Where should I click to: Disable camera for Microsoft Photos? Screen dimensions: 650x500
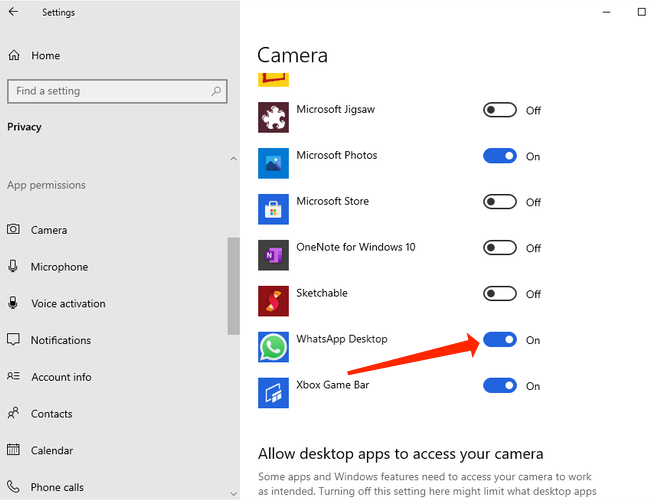click(500, 156)
